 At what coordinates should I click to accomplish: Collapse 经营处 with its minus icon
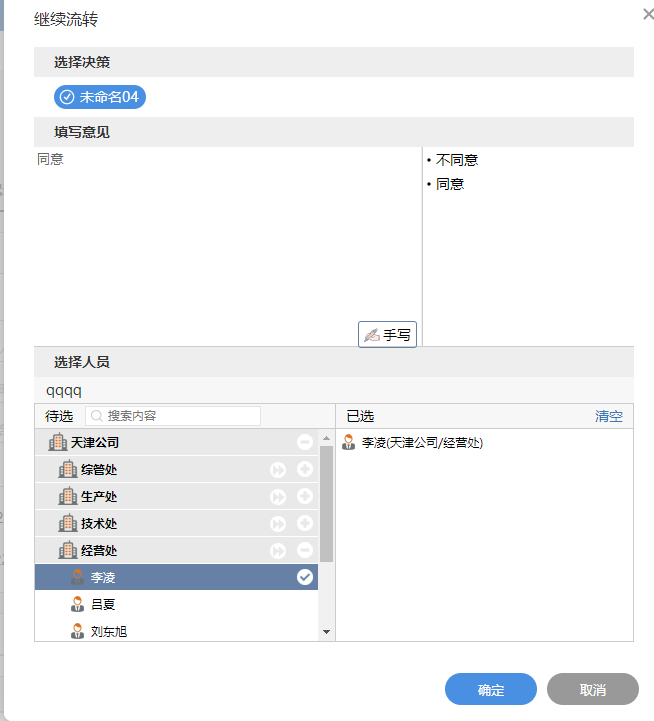pos(305,551)
